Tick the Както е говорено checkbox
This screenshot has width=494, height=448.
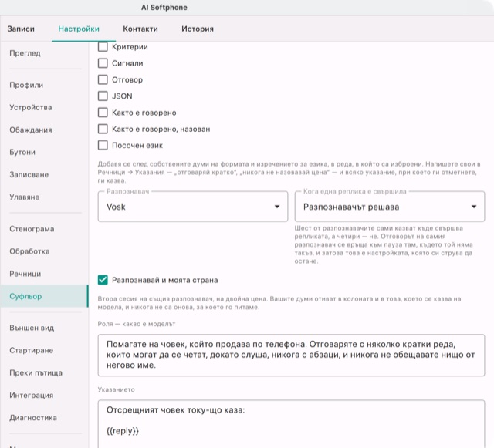coord(103,113)
